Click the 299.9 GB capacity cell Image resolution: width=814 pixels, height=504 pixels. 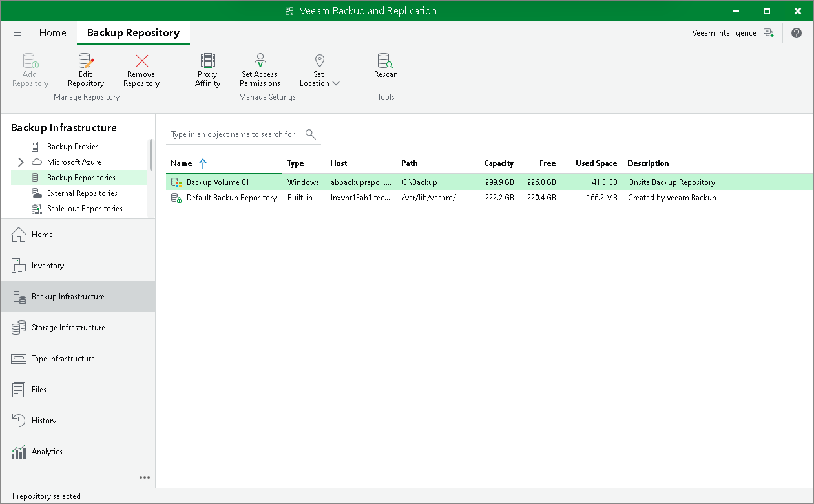point(499,182)
